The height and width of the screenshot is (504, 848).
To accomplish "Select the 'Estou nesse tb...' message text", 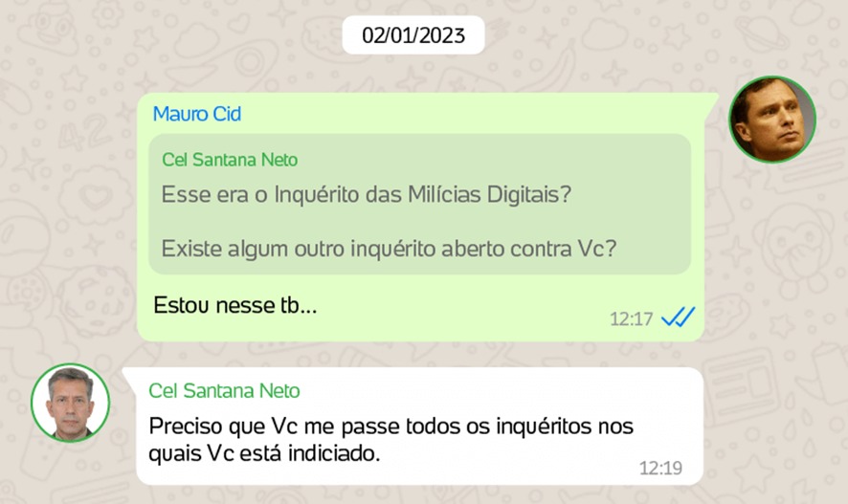I will tap(234, 305).
